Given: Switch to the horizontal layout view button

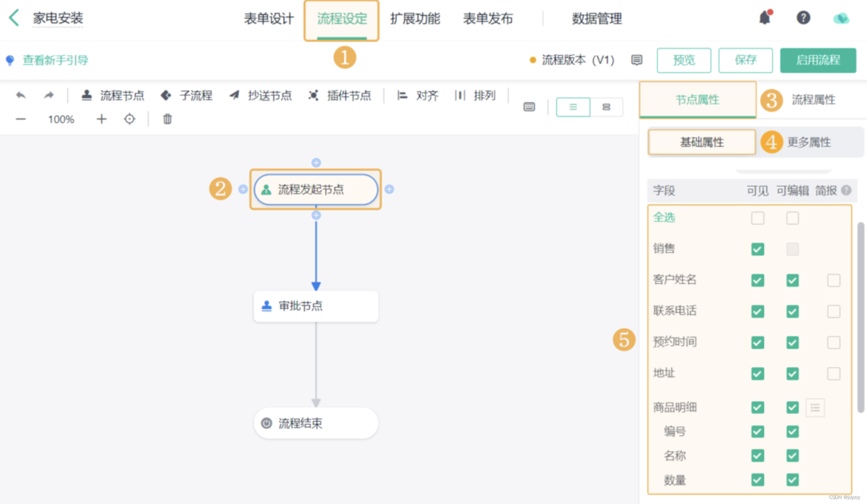Looking at the screenshot, I should 606,107.
